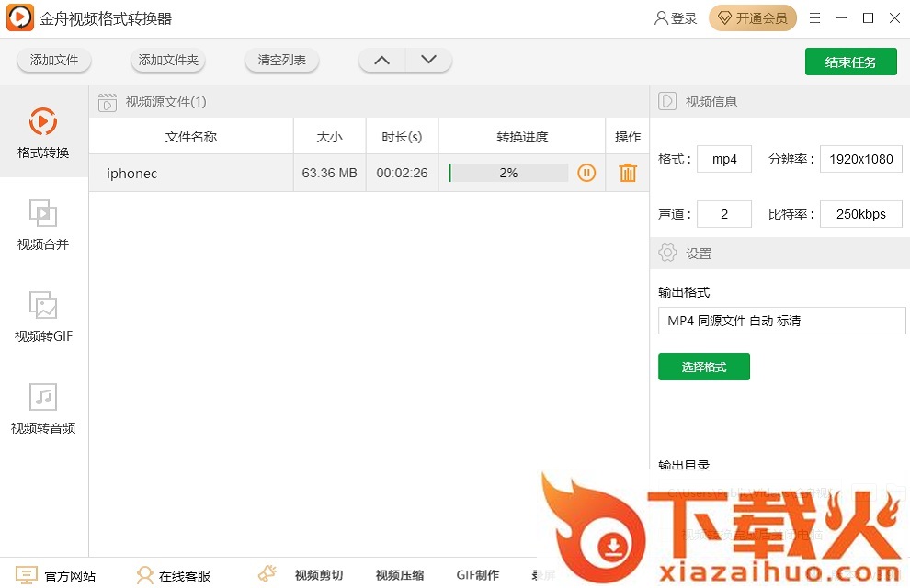Move file up with the up arrow
Image resolution: width=910 pixels, height=588 pixels.
tap(381, 61)
